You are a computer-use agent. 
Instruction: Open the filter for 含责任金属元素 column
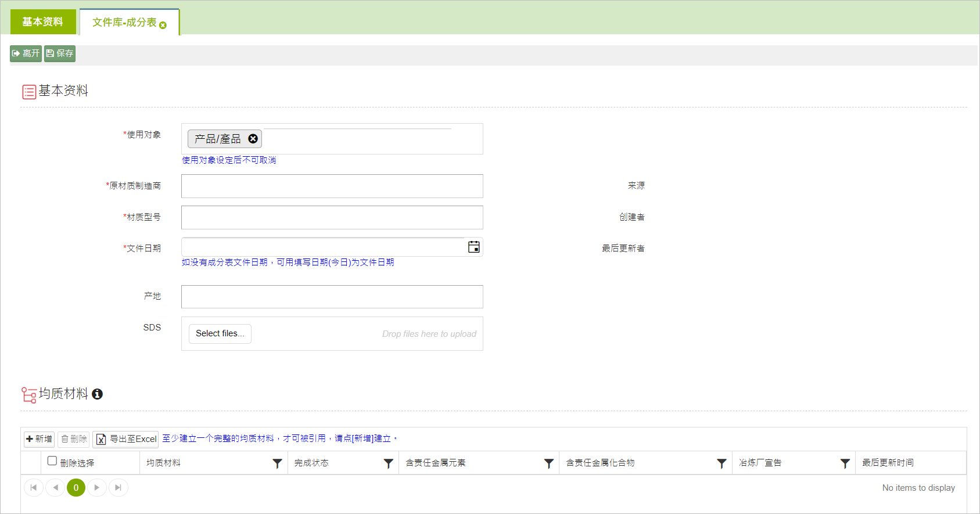tap(549, 463)
